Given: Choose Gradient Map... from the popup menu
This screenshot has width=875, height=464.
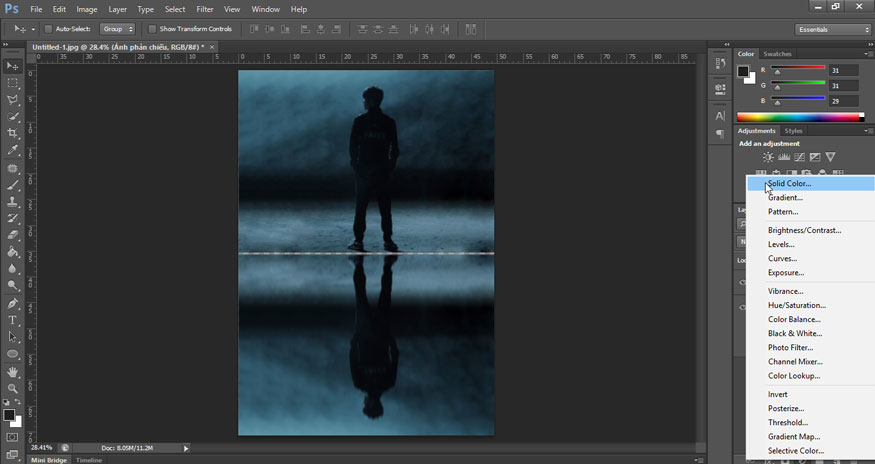Looking at the screenshot, I should coord(811,437).
